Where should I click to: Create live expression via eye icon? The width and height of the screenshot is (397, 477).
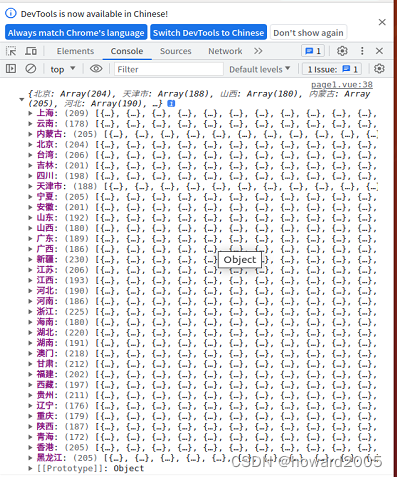coord(96,69)
